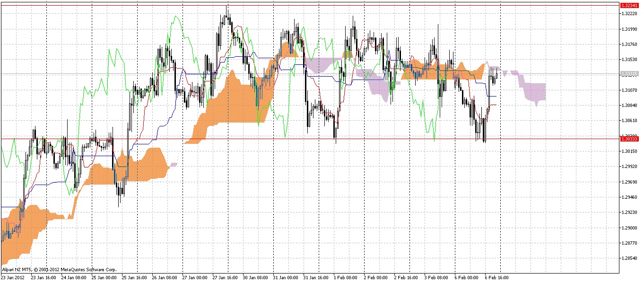Click the 1.29920 price scale label
The height and width of the screenshot is (283, 644).
click(629, 167)
